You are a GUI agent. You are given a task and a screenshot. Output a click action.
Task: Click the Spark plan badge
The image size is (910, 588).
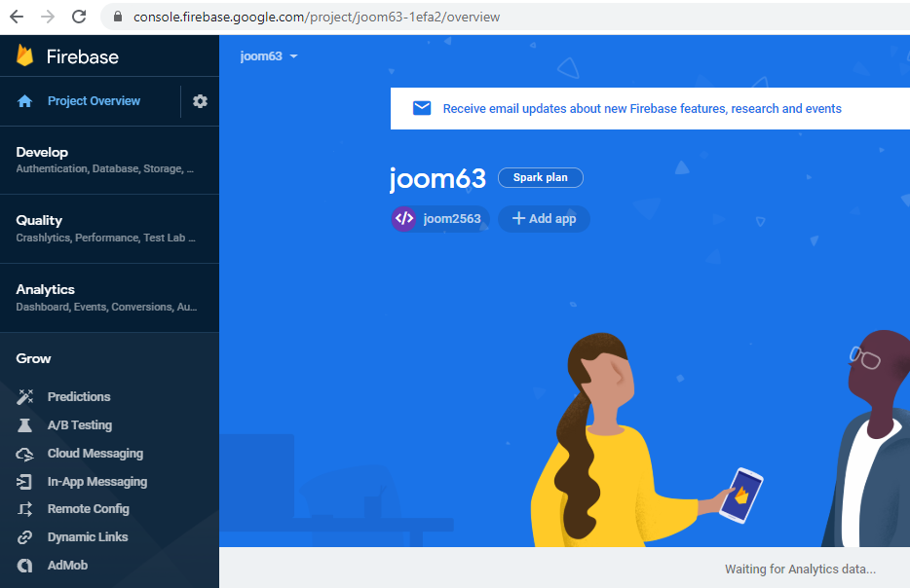541,178
